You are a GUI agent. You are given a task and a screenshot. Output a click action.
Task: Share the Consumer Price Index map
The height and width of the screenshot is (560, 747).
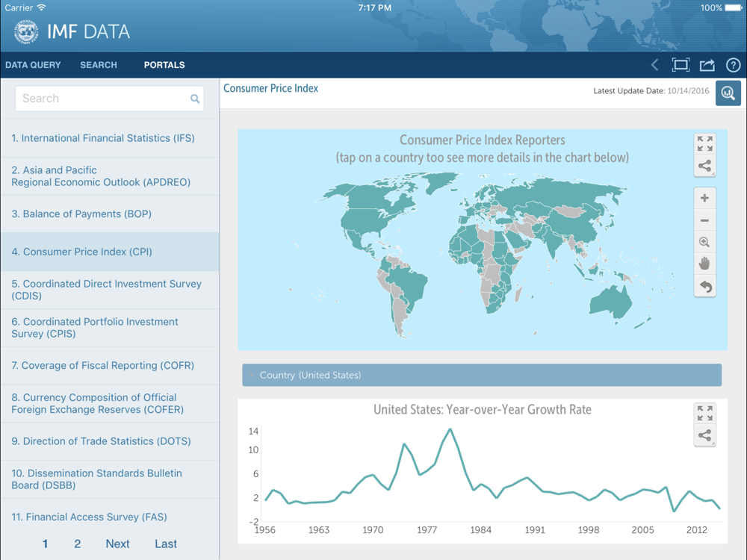click(x=704, y=166)
